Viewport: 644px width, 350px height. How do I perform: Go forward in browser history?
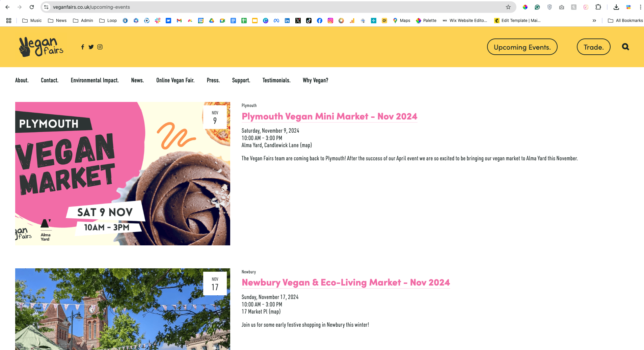20,7
